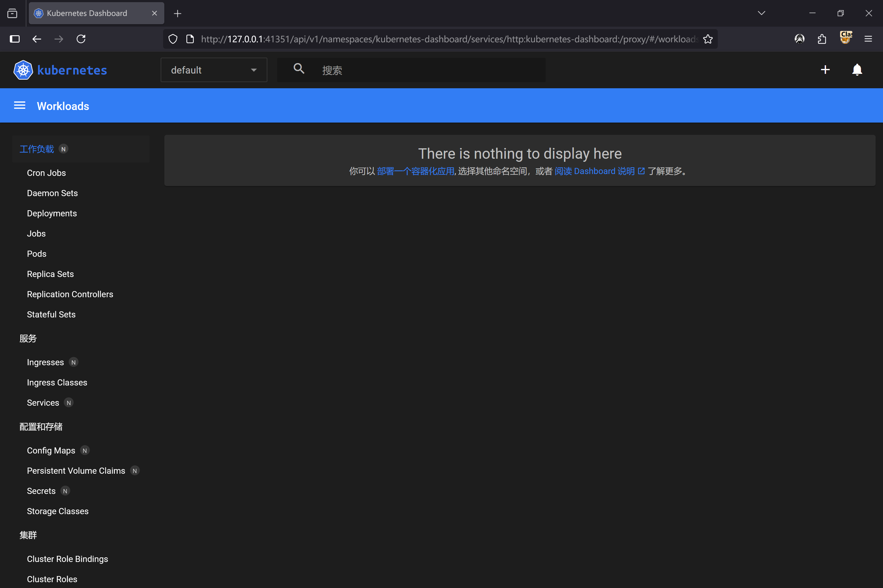This screenshot has width=883, height=588.
Task: Reload the page
Action: (x=81, y=39)
